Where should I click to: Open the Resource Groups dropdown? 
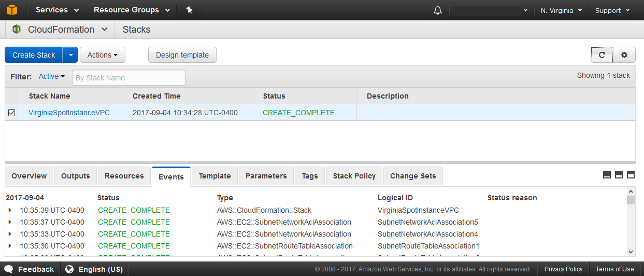click(132, 10)
